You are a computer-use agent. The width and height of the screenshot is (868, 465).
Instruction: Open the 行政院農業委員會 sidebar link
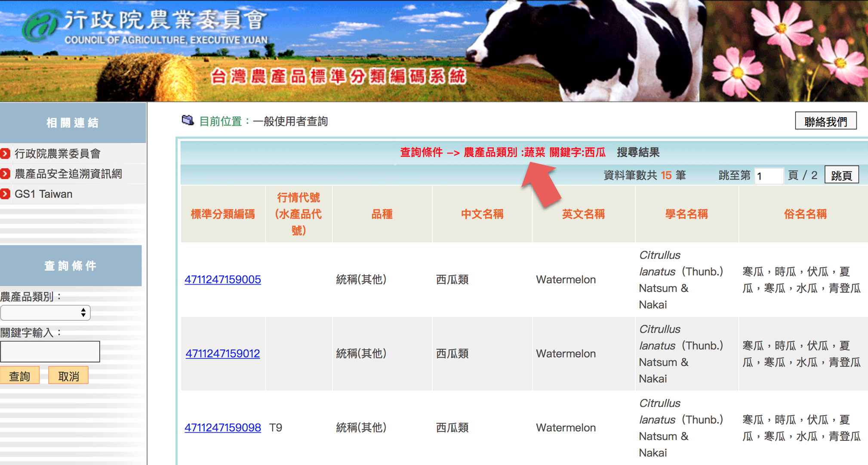[58, 154]
